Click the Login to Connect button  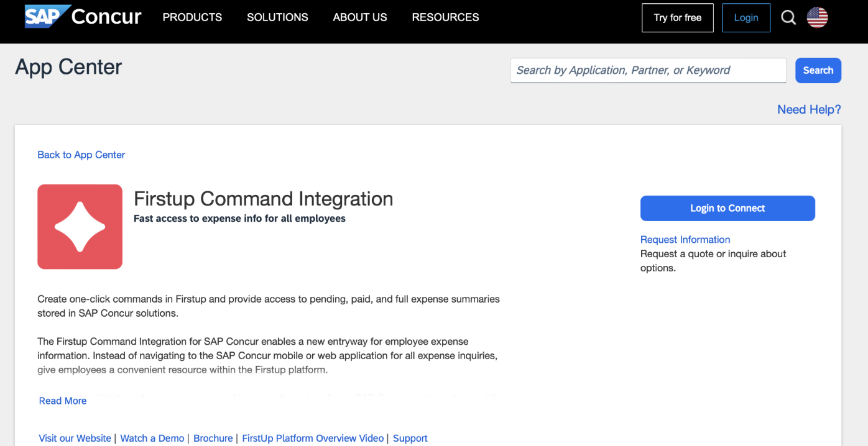727,208
